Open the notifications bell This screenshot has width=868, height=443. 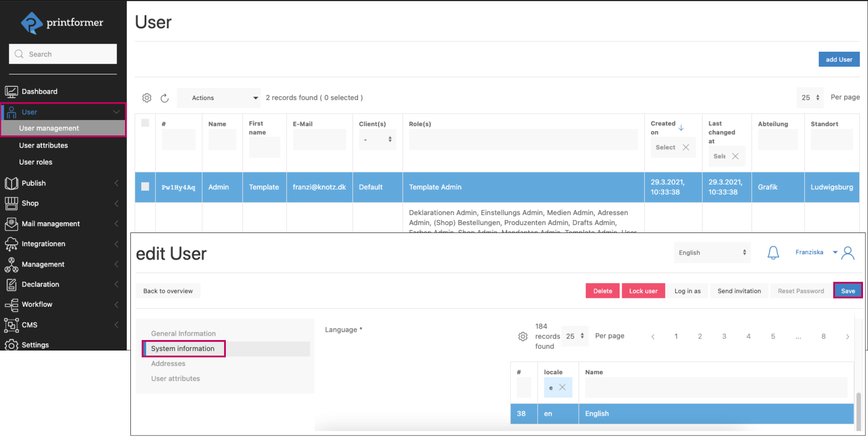(773, 253)
